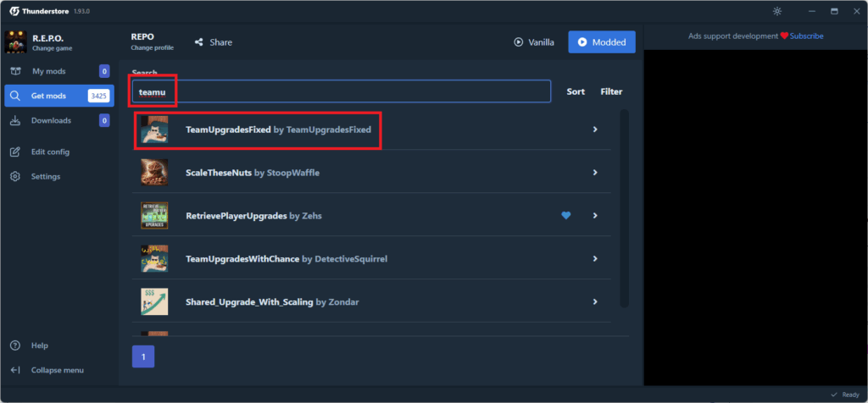Minimize the Thunderstore window
The image size is (868, 403).
[x=812, y=11]
